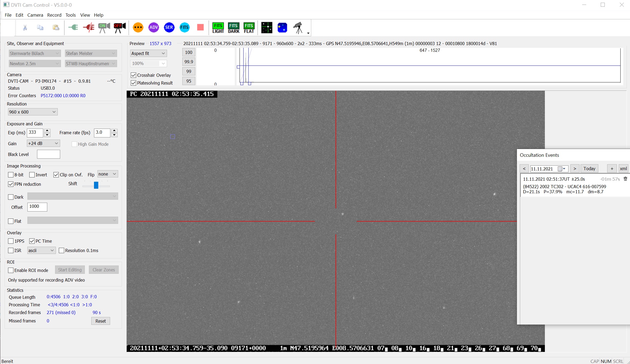Expand the 960 x 600 resolution dropdown

coord(32,112)
